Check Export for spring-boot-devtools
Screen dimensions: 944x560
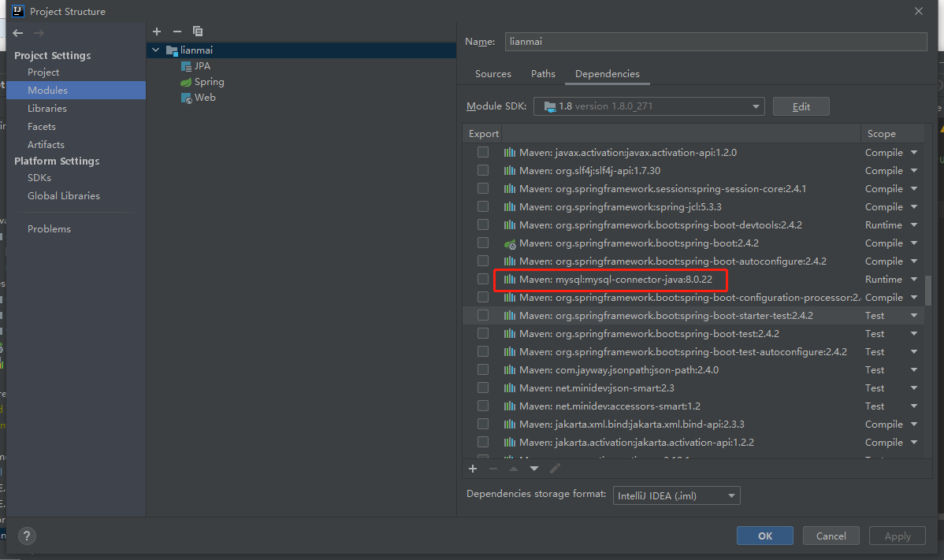483,224
